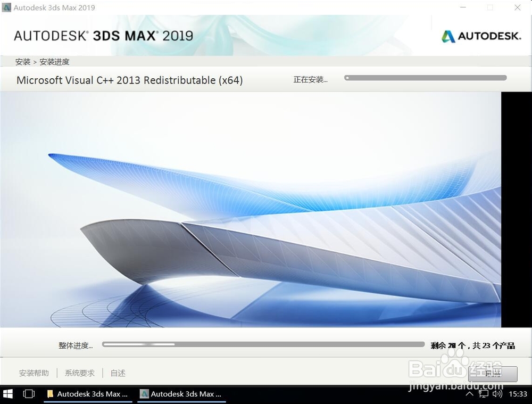Click the network icon in system tray
Image resolution: width=532 pixels, height=404 pixels.
tap(483, 394)
